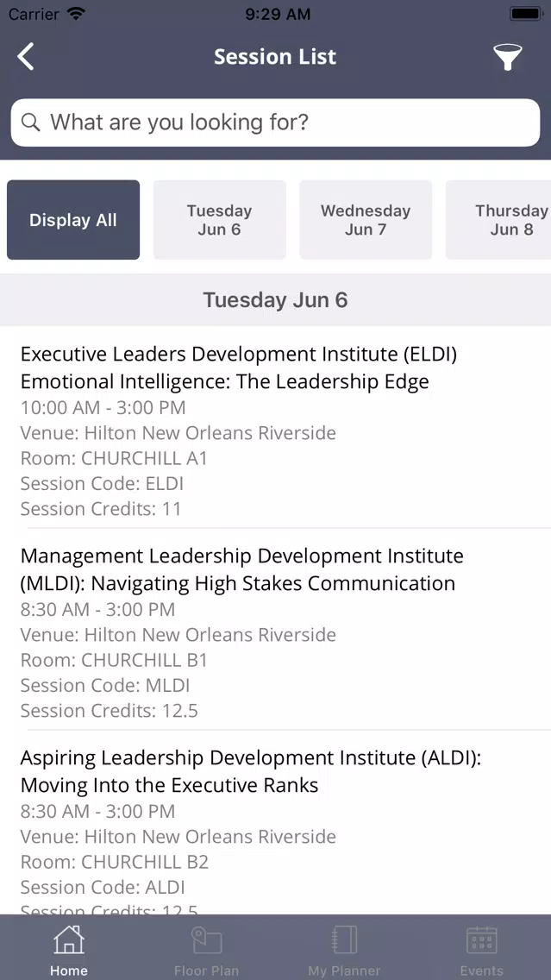551x980 pixels.
Task: Open the ALDI Moving Into Executive Ranks session
Action: tap(276, 822)
